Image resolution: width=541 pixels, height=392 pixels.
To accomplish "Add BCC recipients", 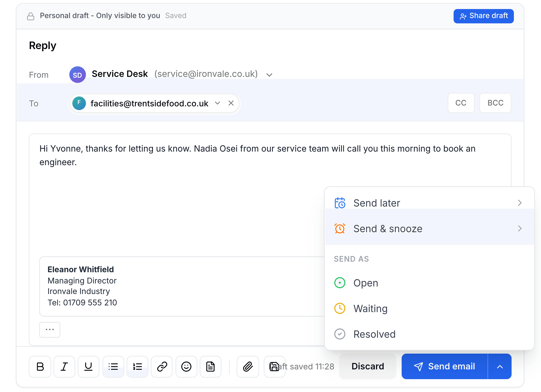I will tap(495, 103).
